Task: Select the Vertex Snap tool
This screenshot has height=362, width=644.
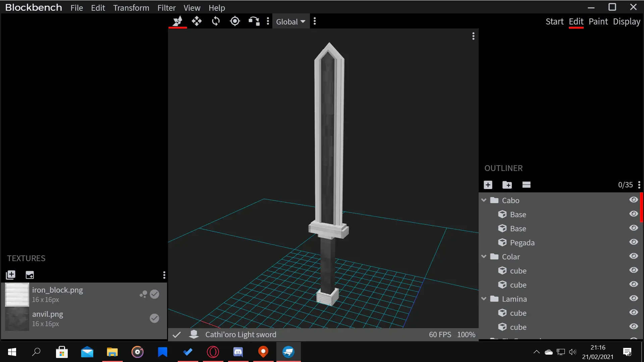Action: (x=254, y=21)
